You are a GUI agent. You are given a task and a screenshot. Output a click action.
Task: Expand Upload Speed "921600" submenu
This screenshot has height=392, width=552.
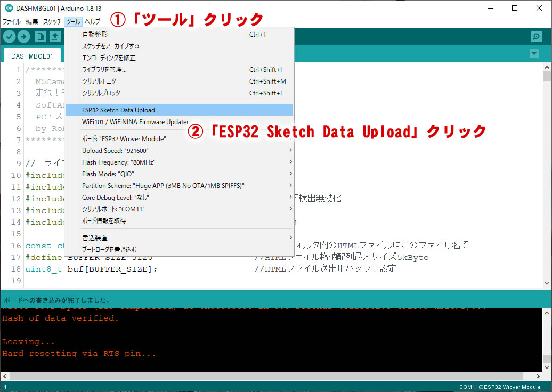(179, 151)
